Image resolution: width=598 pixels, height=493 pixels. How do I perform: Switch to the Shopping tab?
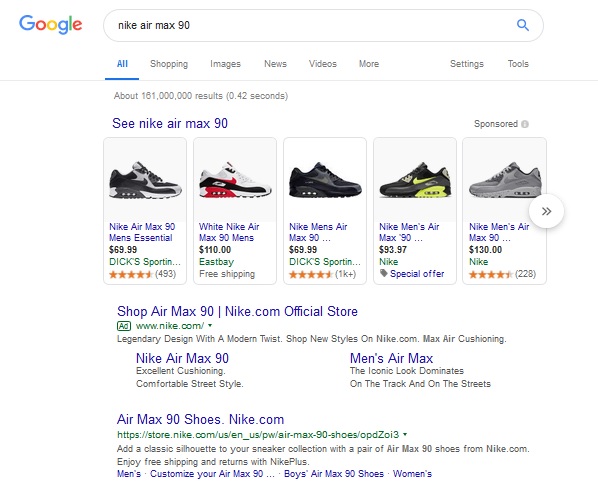169,64
